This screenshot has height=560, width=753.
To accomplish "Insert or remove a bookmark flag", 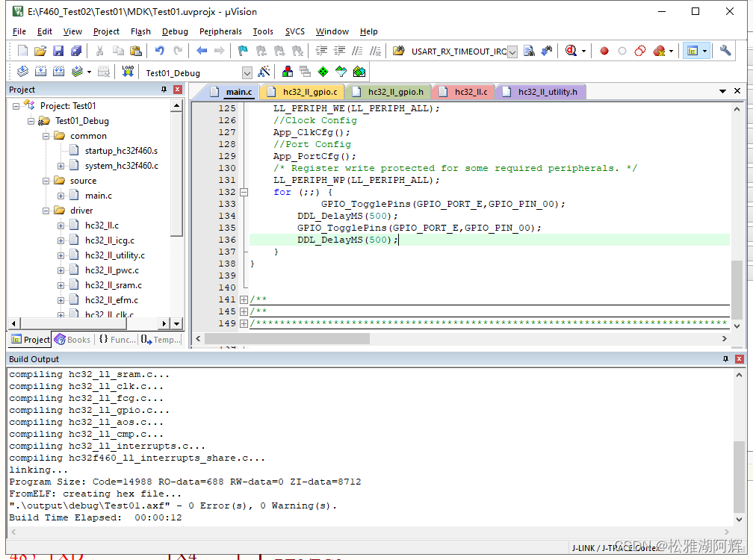I will coord(243,51).
